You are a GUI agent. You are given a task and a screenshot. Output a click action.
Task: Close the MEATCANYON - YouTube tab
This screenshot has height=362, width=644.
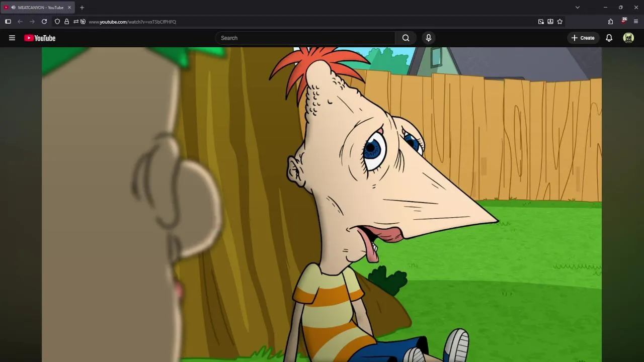click(69, 8)
